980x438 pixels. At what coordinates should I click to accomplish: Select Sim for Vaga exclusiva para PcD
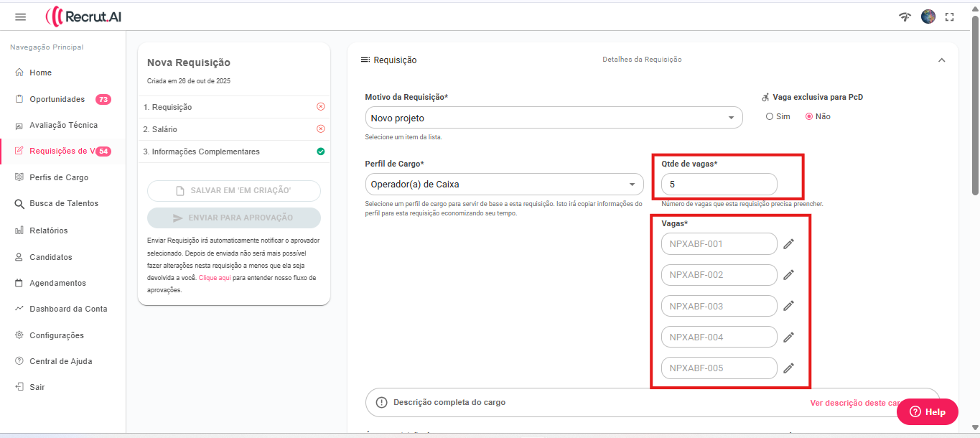(770, 116)
